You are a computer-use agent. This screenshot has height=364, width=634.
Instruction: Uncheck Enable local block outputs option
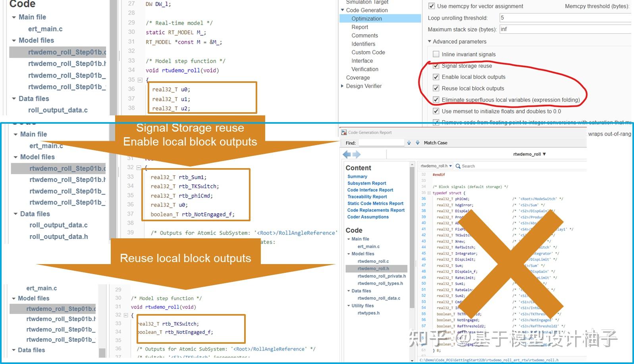[436, 77]
